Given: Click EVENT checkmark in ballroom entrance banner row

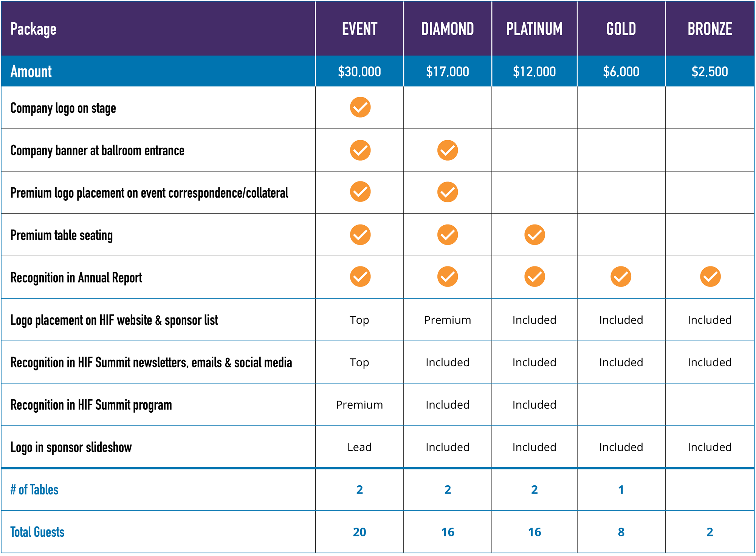Looking at the screenshot, I should point(360,150).
